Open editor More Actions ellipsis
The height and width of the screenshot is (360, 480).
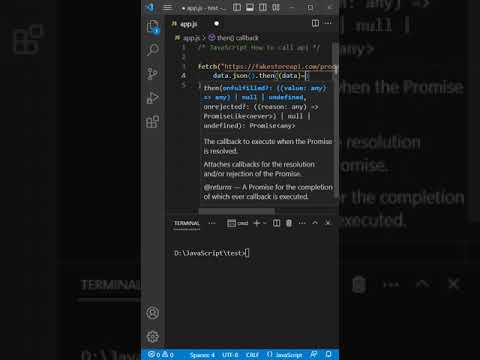point(328,23)
